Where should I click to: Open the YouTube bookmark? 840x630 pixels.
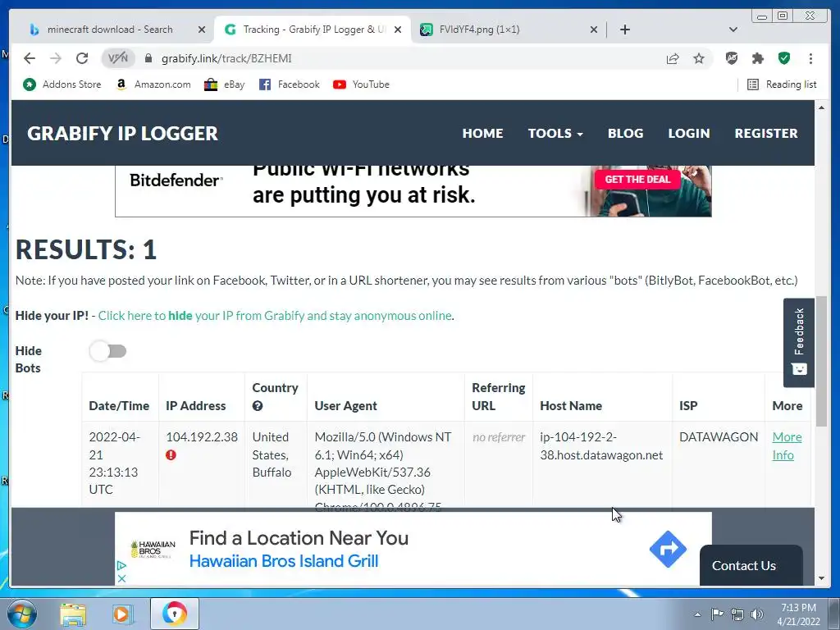pos(361,84)
